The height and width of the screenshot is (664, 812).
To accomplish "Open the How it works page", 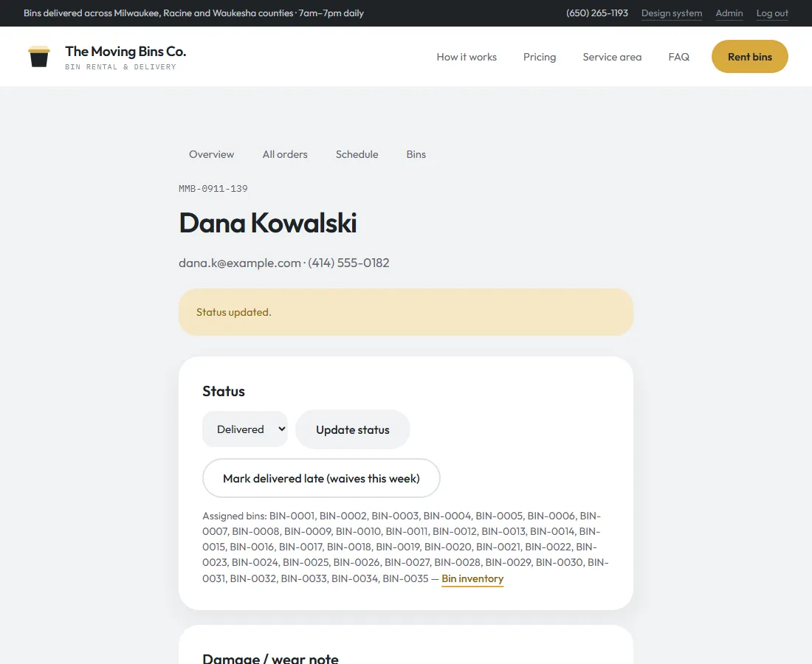I will pyautogui.click(x=467, y=57).
